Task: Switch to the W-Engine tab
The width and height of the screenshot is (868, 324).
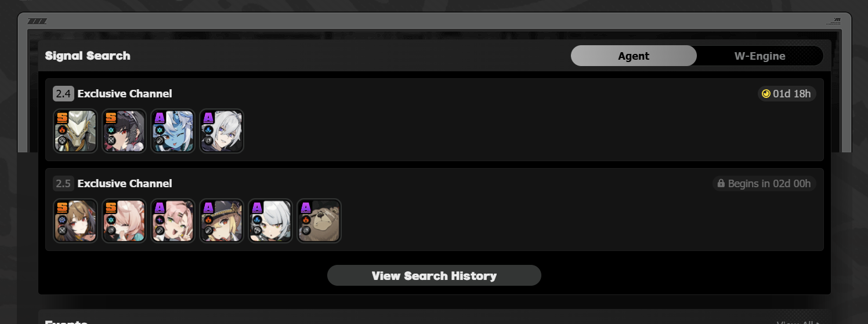Action: tap(759, 56)
